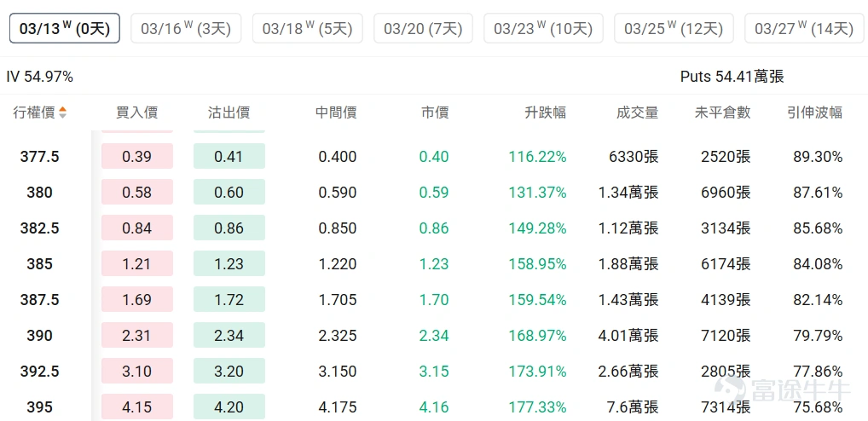Switch to 03/16 W (3天) expiry

(186, 28)
